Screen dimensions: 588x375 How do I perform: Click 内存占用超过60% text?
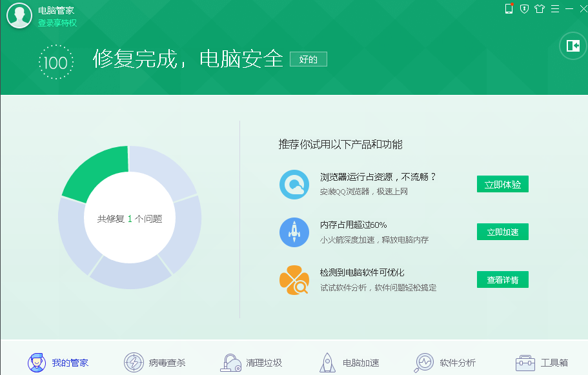pos(353,225)
